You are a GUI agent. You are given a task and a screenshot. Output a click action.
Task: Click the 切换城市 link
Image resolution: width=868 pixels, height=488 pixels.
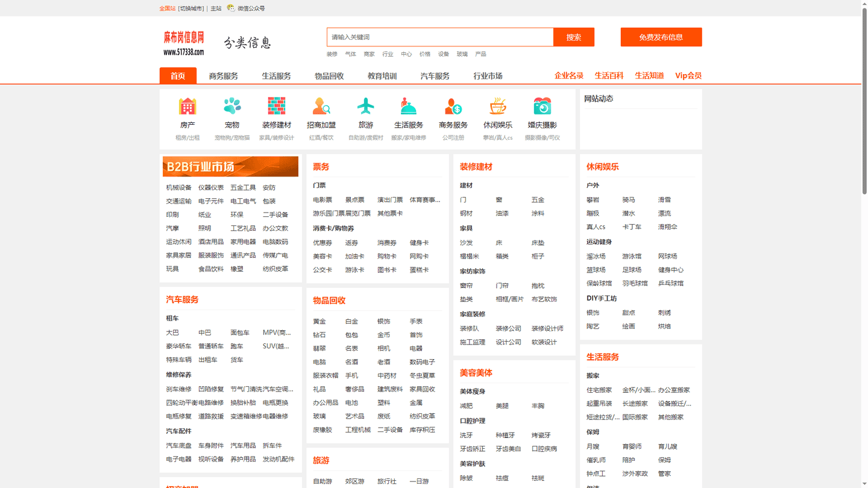(191, 8)
